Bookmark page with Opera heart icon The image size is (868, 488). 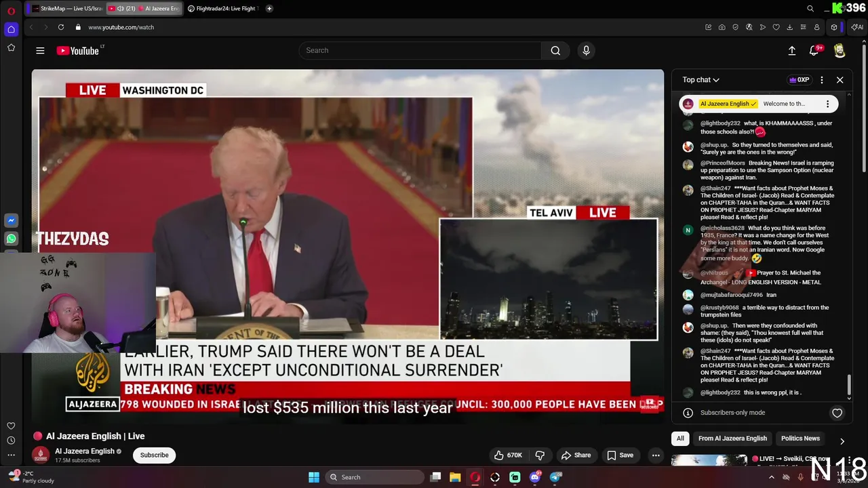[776, 27]
